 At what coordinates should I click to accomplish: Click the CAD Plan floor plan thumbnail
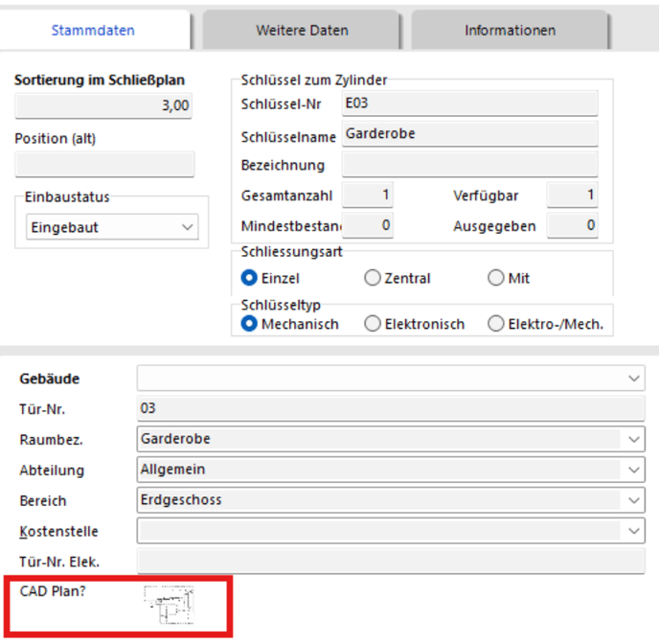pyautogui.click(x=169, y=605)
